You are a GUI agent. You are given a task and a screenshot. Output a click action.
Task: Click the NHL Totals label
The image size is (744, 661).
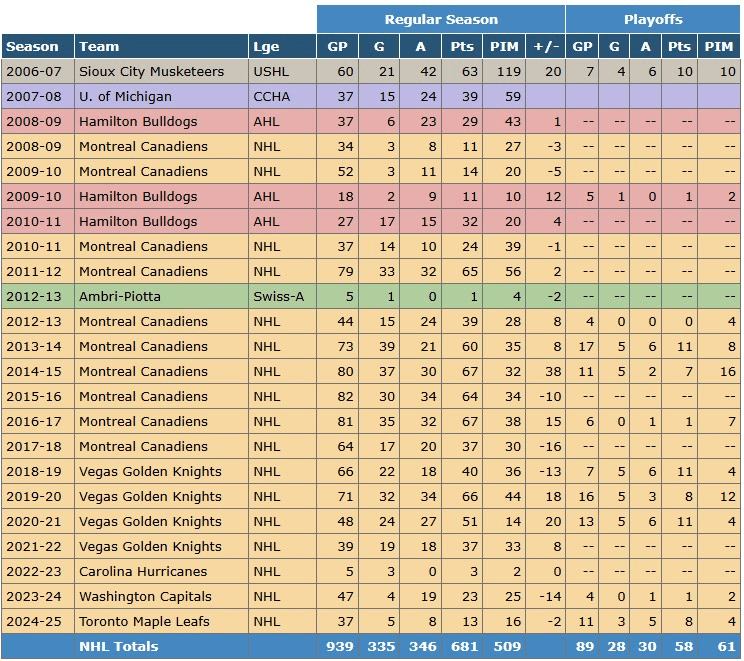pos(119,646)
